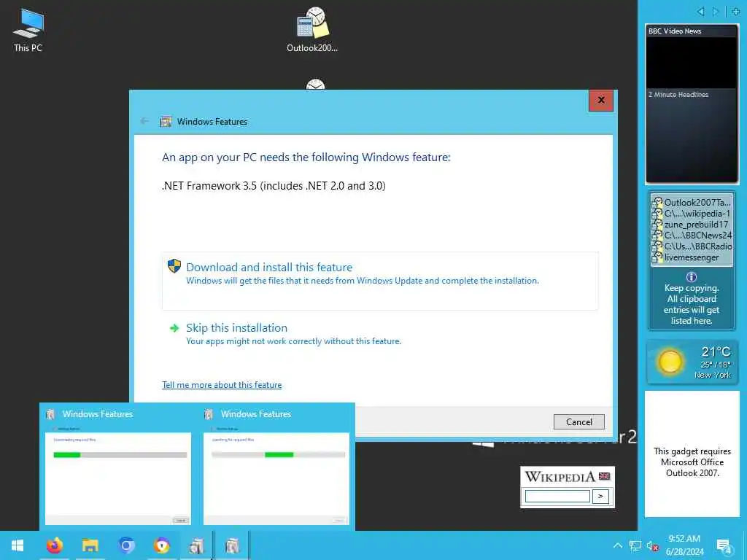Click the muted volume tray icon
The image size is (747, 560).
point(652,546)
